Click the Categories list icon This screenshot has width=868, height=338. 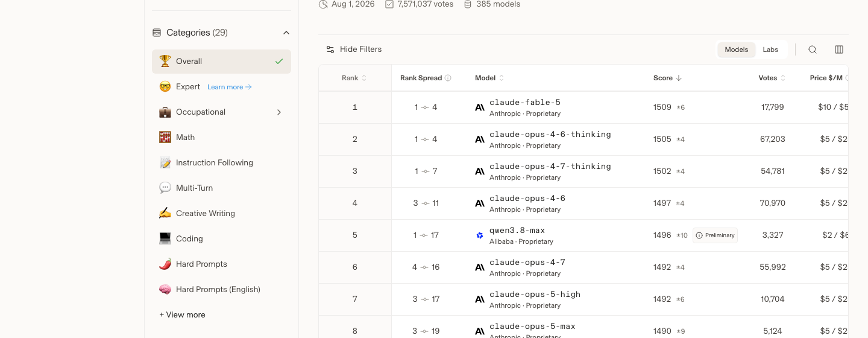point(157,33)
